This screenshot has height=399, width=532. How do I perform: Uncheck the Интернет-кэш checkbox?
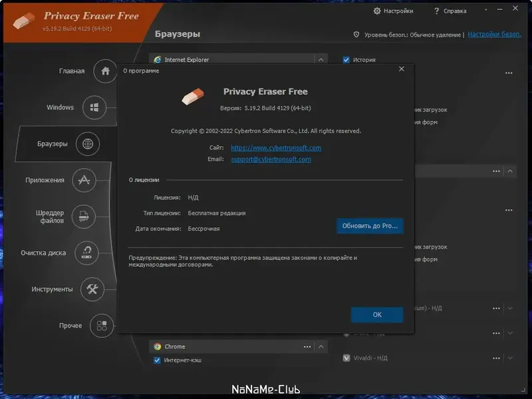157,360
